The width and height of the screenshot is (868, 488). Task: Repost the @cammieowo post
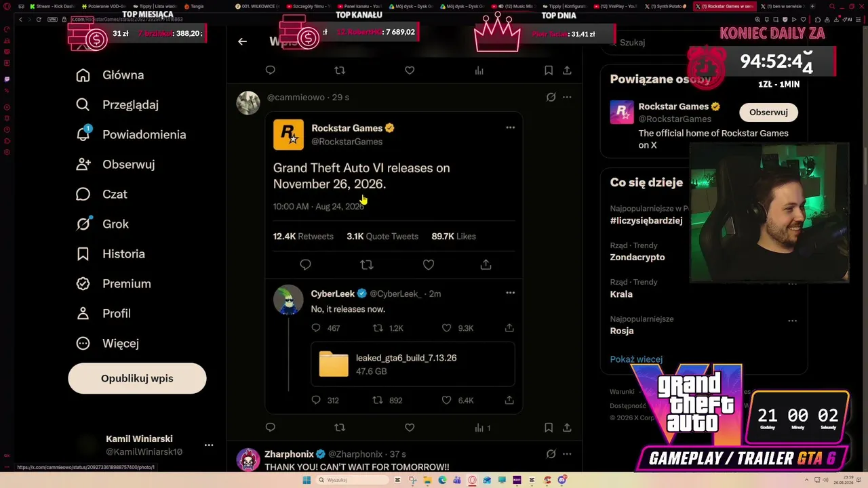click(x=340, y=428)
